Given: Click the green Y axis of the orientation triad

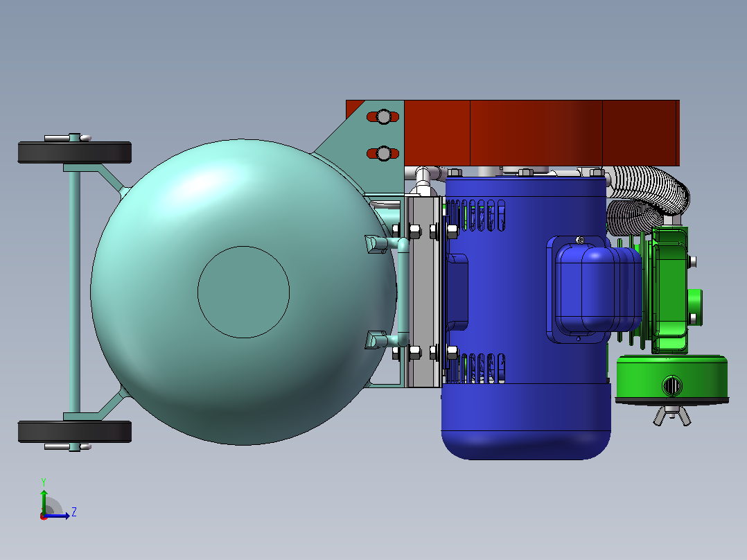Looking at the screenshot, I should tap(44, 501).
